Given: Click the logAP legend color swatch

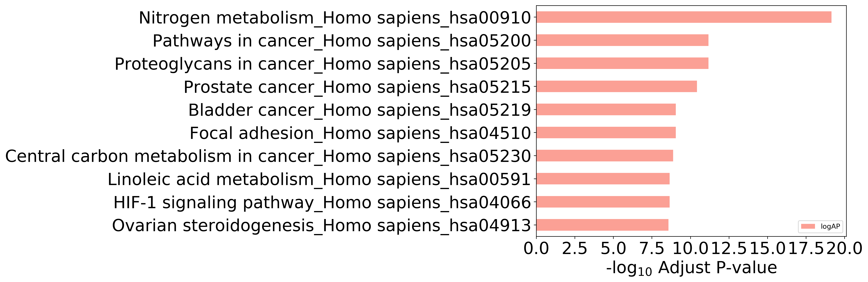Looking at the screenshot, I should [x=808, y=227].
